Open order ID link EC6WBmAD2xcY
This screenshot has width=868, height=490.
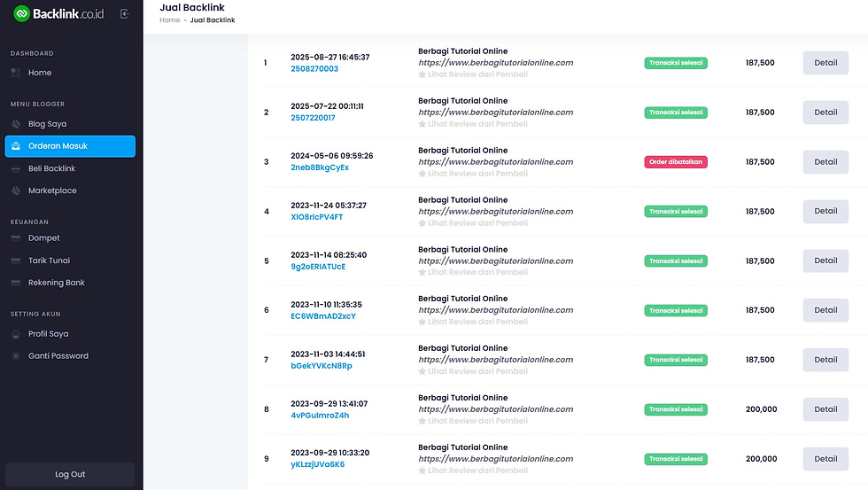pyautogui.click(x=323, y=316)
